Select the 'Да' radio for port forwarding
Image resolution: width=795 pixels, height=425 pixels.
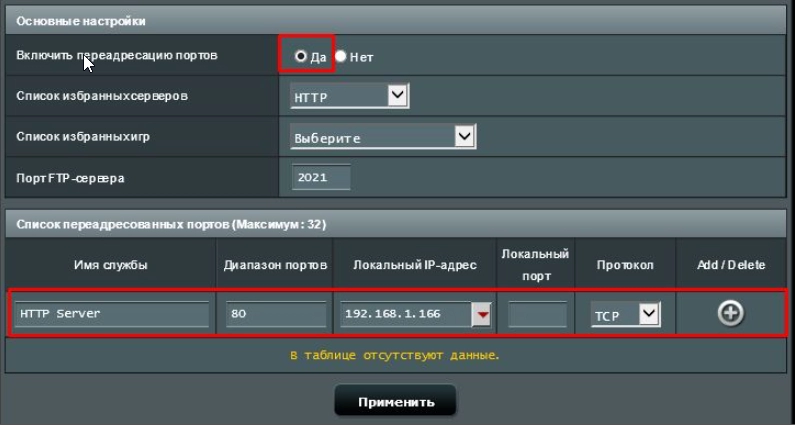301,56
